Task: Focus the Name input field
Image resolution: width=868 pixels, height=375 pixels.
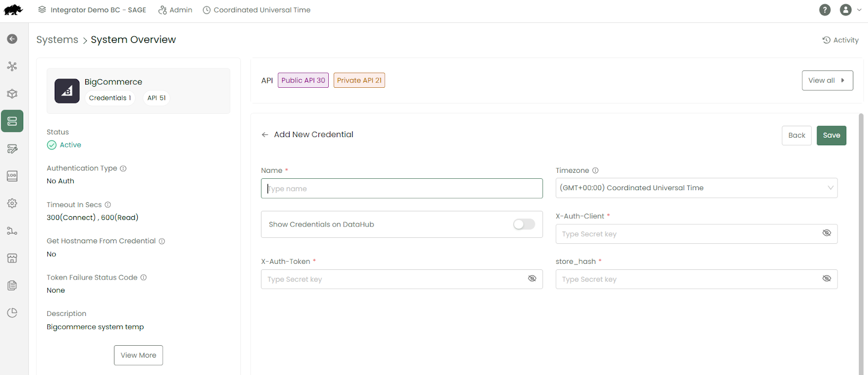Action: click(402, 189)
